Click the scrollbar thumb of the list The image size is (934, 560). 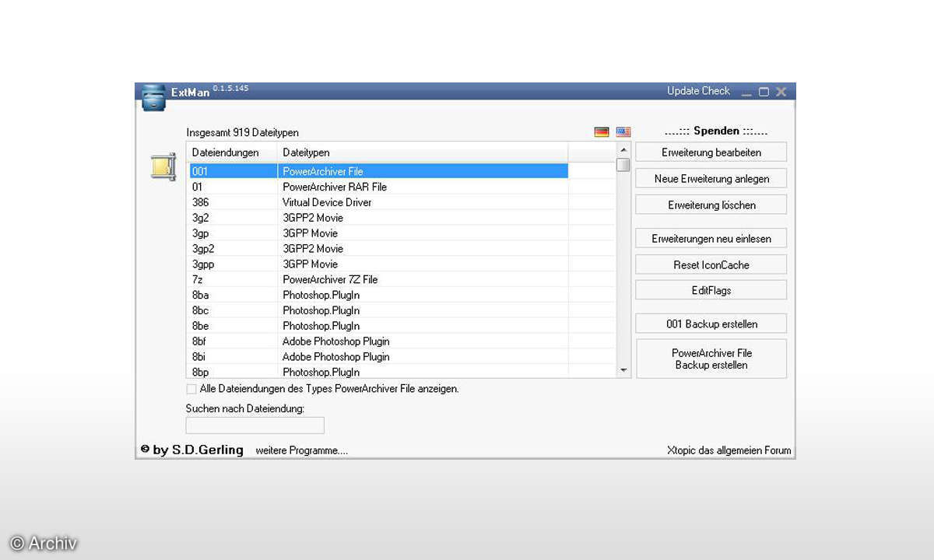pyautogui.click(x=623, y=165)
